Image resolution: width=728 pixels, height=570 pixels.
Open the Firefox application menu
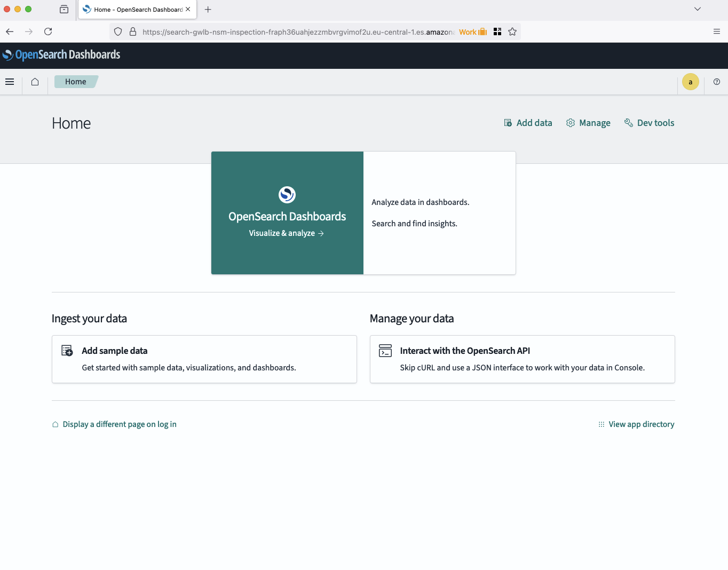(x=716, y=31)
